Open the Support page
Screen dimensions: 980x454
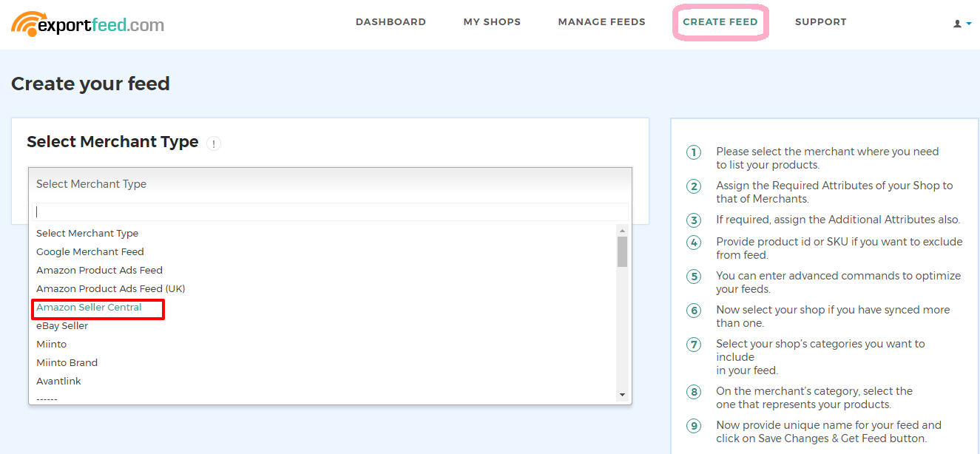[x=820, y=22]
